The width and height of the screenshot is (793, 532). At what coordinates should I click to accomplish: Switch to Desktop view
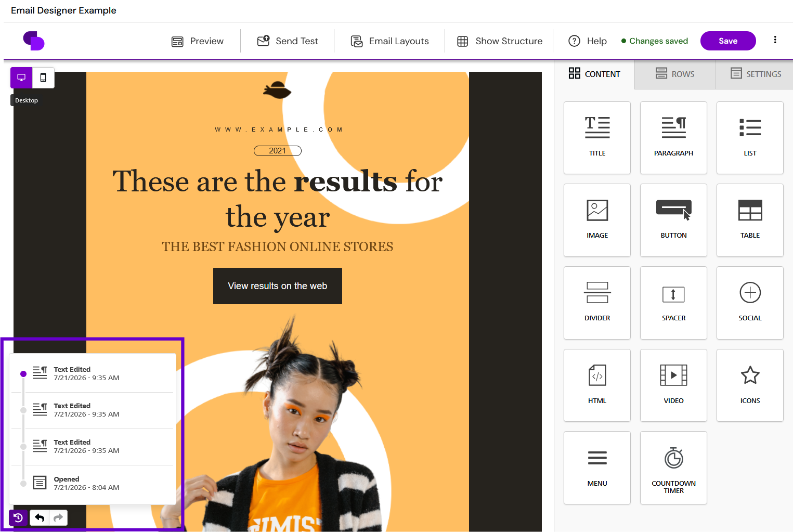click(x=21, y=77)
